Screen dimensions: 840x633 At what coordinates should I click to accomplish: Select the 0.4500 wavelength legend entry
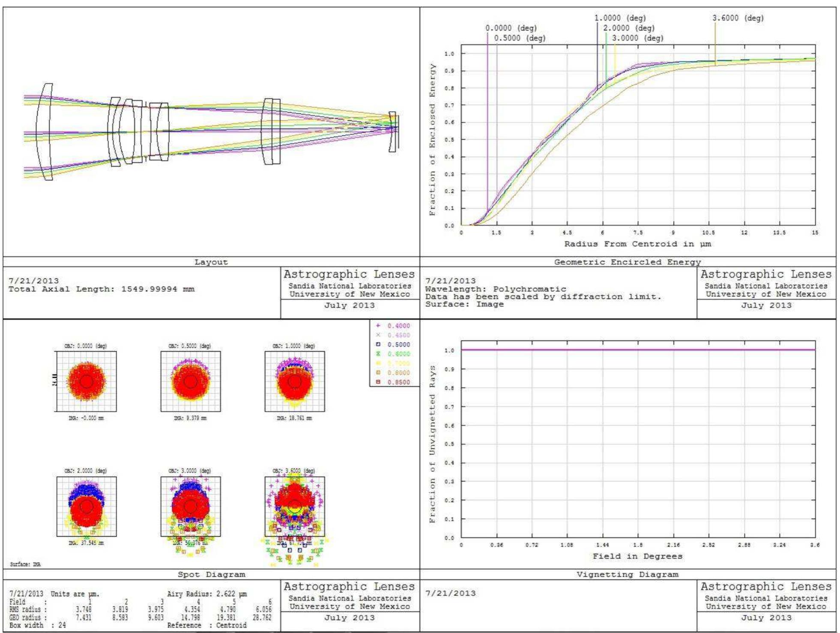click(x=393, y=335)
